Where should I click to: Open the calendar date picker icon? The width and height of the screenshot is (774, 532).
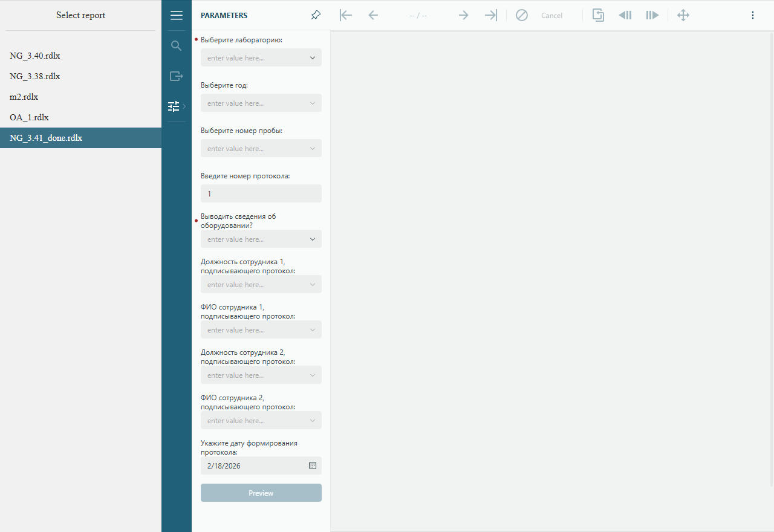tap(313, 465)
